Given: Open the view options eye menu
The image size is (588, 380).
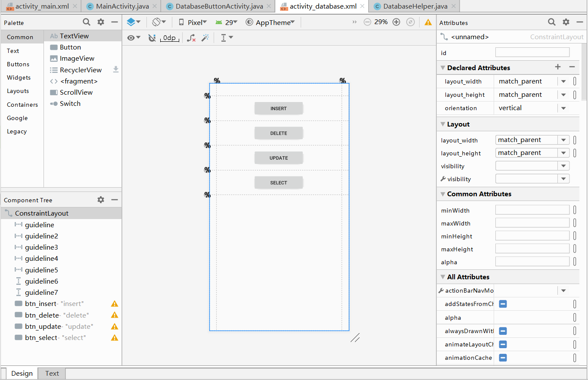Looking at the screenshot, I should [x=134, y=38].
